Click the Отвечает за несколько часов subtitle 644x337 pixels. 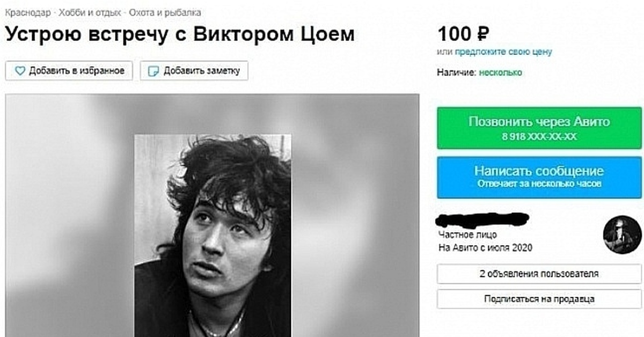[x=538, y=184]
